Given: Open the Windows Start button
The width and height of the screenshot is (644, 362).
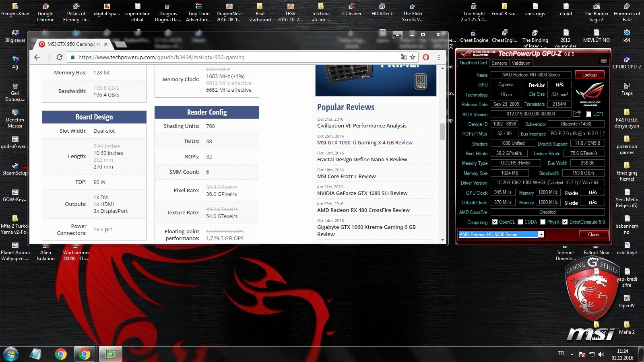Looking at the screenshot, I should point(11,354).
